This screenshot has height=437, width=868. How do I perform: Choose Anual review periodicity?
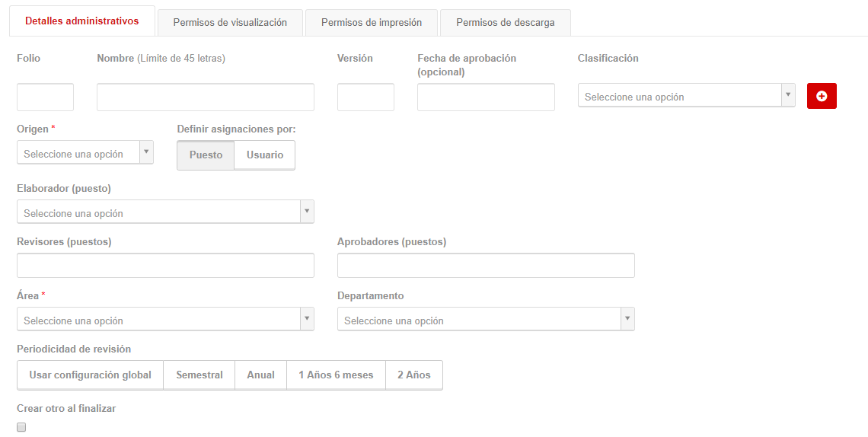click(260, 375)
